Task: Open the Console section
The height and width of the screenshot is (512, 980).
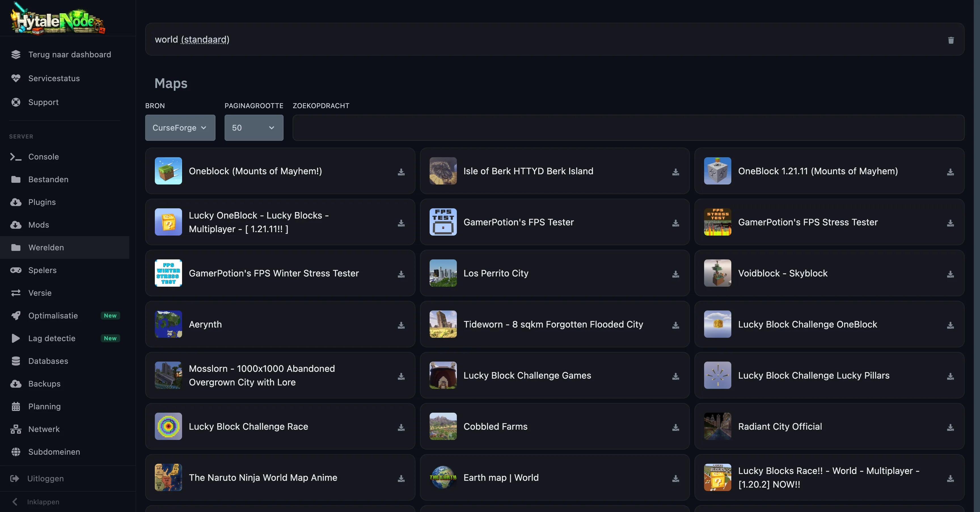Action: coord(65,156)
